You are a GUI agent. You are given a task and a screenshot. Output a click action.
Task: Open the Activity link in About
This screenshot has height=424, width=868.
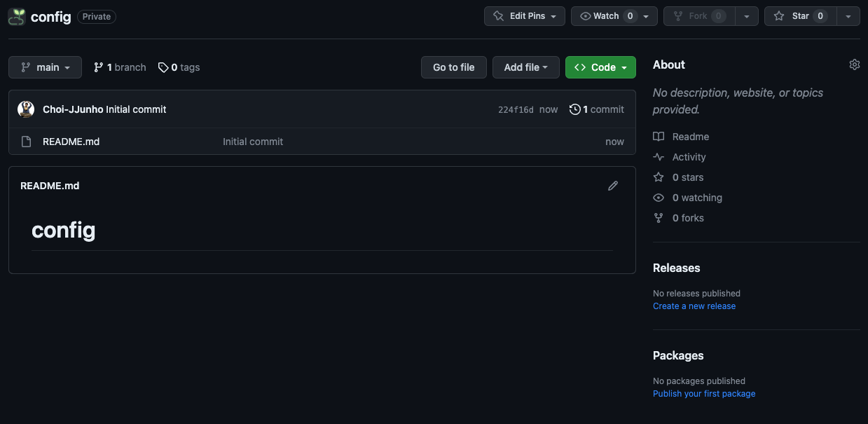689,157
